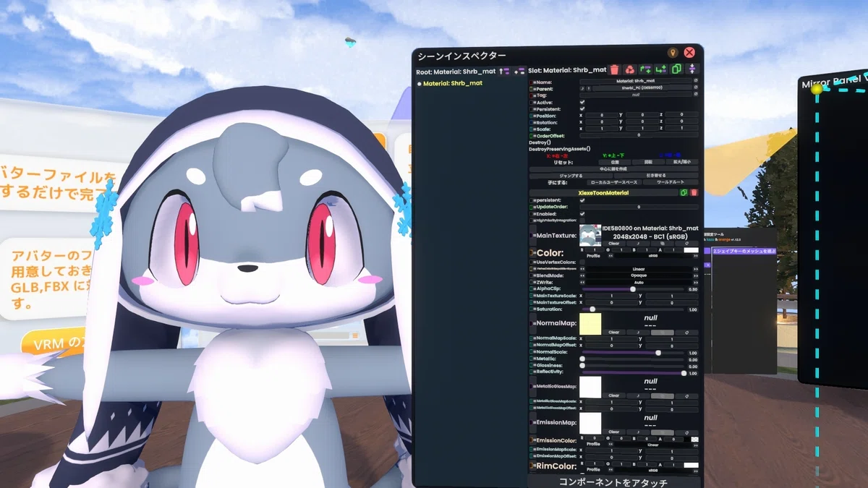This screenshot has width=868, height=488.
Task: Click the 引き寄せる bring-to button
Action: point(656,176)
